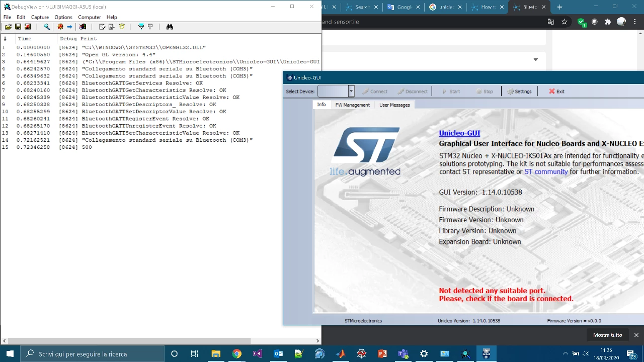The image size is (644, 362).
Task: Click the magnifier Capture icon in DebugView toolbar
Action: 47,27
